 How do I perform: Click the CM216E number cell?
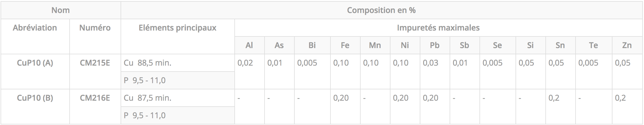click(95, 98)
